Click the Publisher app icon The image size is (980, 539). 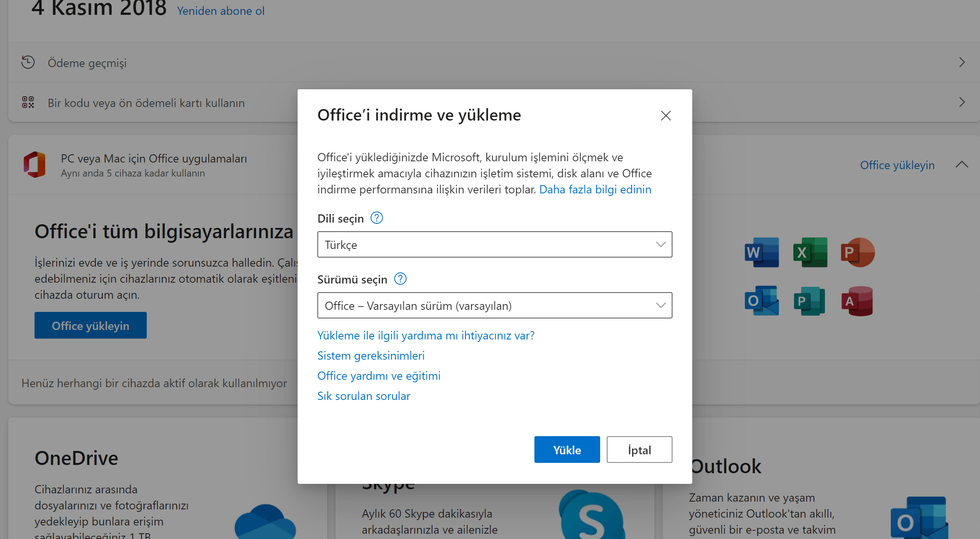coord(809,301)
